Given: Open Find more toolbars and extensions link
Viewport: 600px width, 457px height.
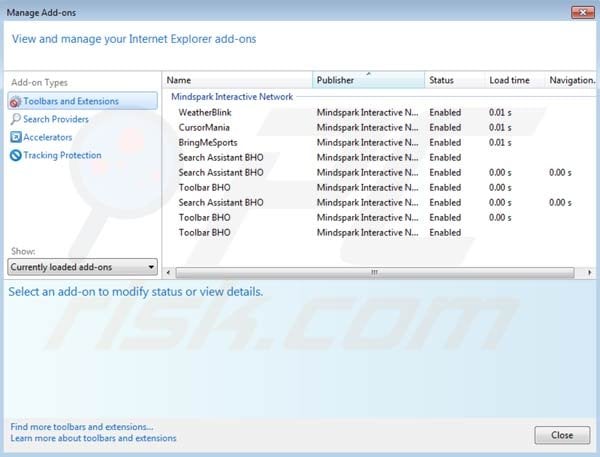Looking at the screenshot, I should tap(82, 427).
